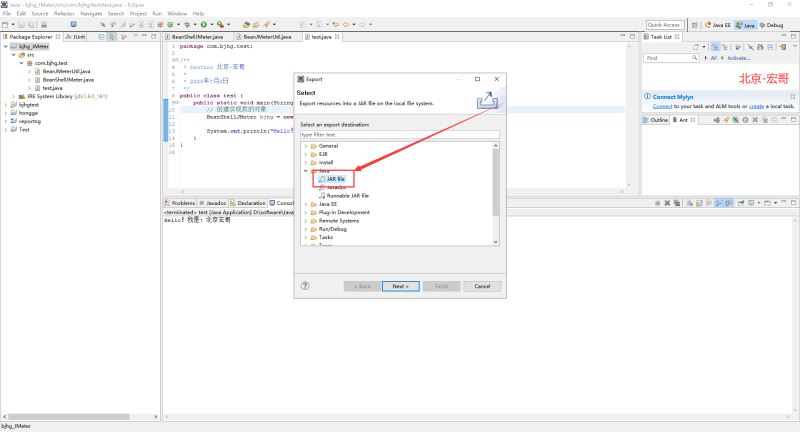
Task: Expand JRE System Library node
Action: (14, 96)
